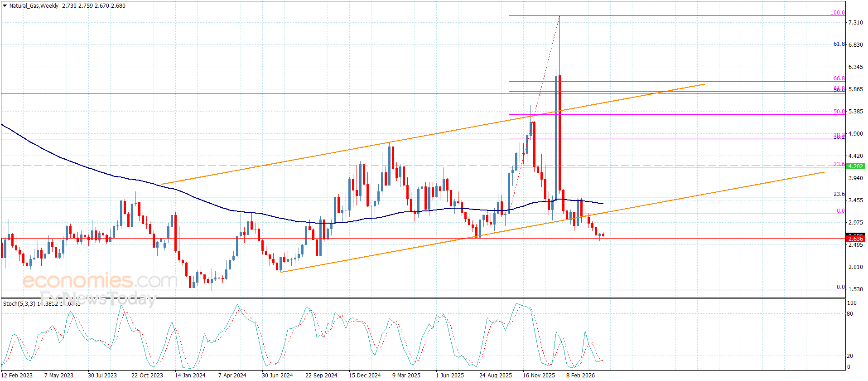Open the economies.com watermark link
This screenshot has width=868, height=381.
tap(99, 281)
